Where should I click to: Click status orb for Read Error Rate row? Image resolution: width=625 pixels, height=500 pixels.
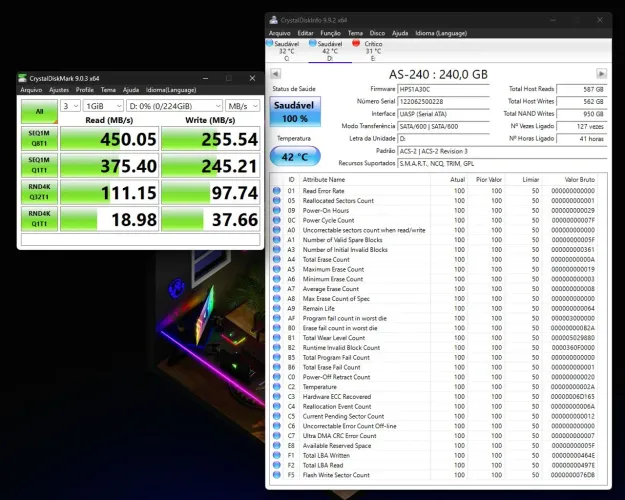pyautogui.click(x=277, y=191)
